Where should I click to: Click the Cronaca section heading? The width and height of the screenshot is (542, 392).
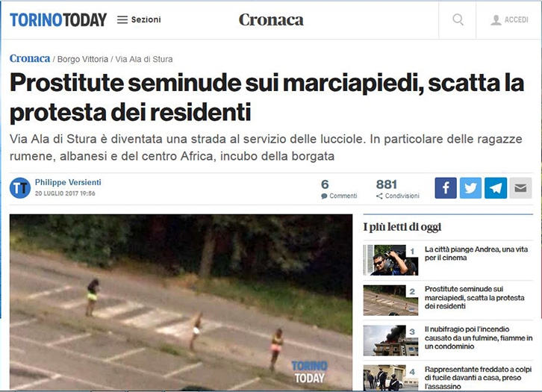(271, 19)
